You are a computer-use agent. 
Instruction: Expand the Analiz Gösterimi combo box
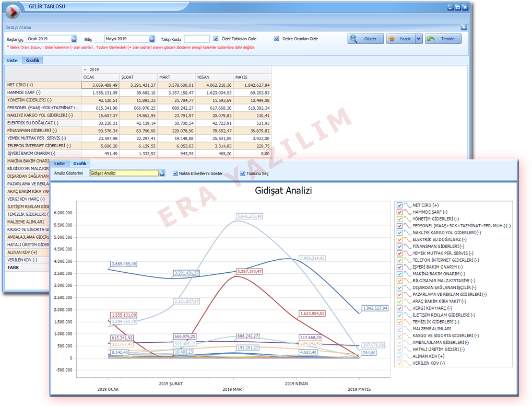(162, 173)
